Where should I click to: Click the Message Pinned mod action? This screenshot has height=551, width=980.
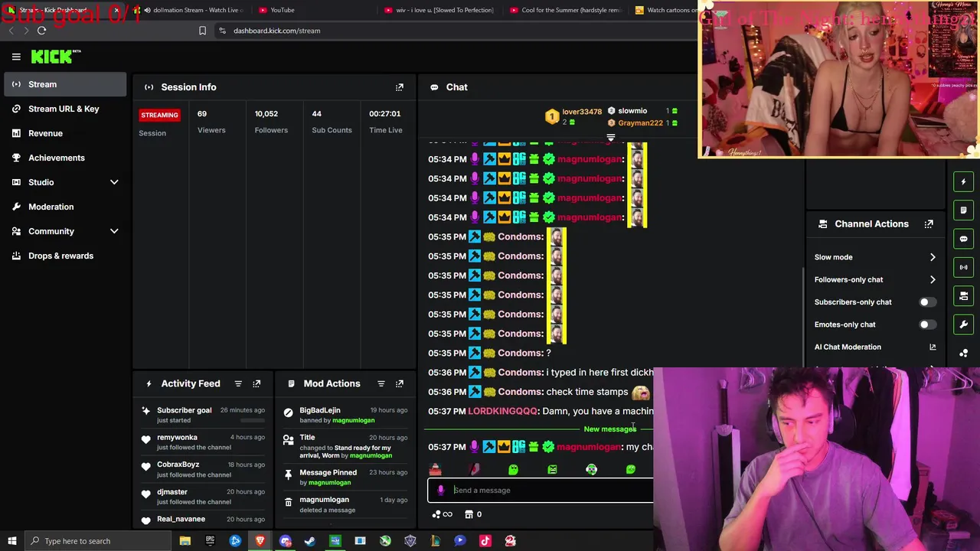(x=328, y=472)
